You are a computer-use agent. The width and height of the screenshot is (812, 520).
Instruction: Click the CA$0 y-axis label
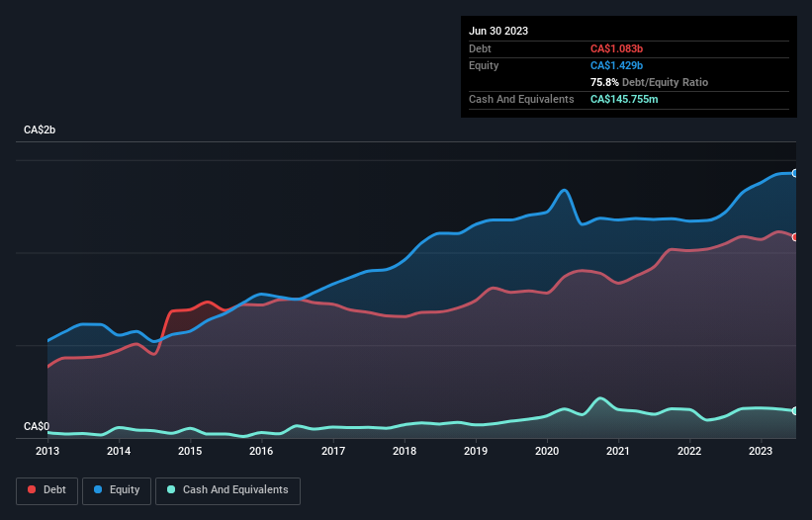coord(37,426)
